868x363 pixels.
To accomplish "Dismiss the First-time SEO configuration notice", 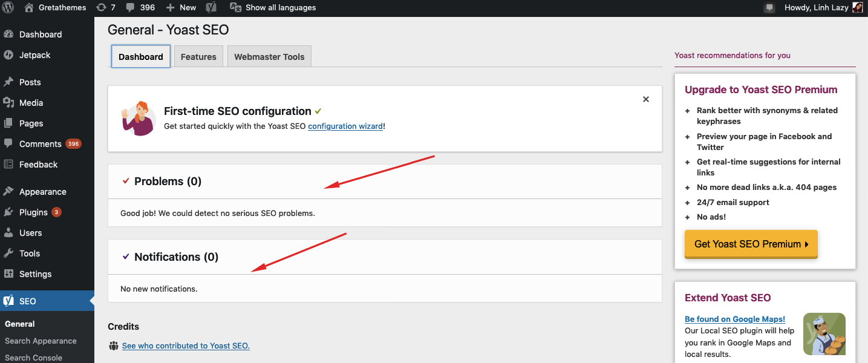I will [646, 99].
